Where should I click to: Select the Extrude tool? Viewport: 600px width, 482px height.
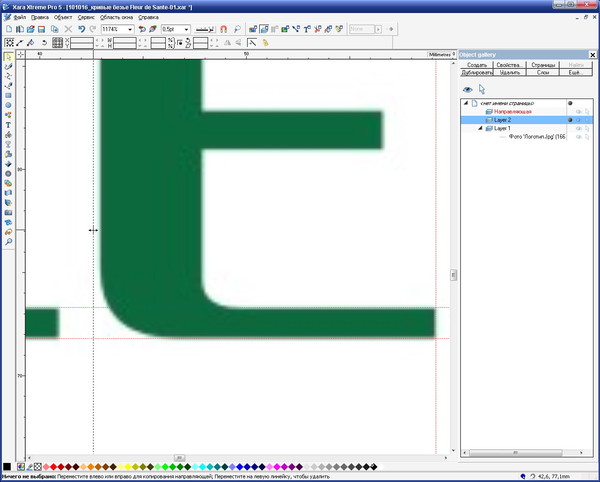(x=8, y=203)
